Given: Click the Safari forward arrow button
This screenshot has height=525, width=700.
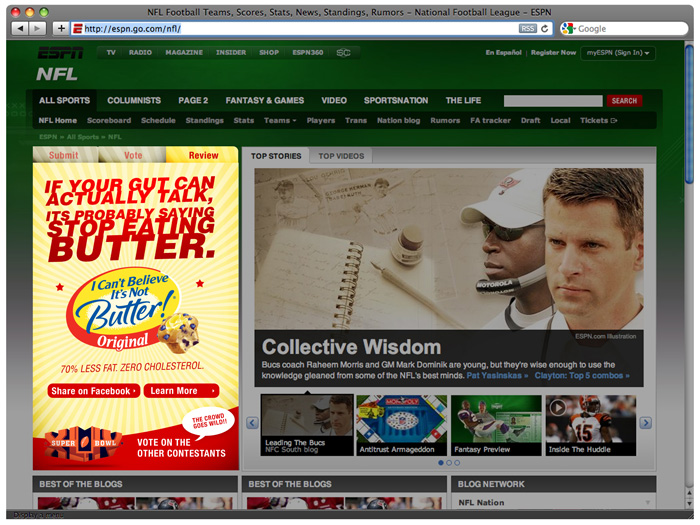Looking at the screenshot, I should click(x=37, y=29).
